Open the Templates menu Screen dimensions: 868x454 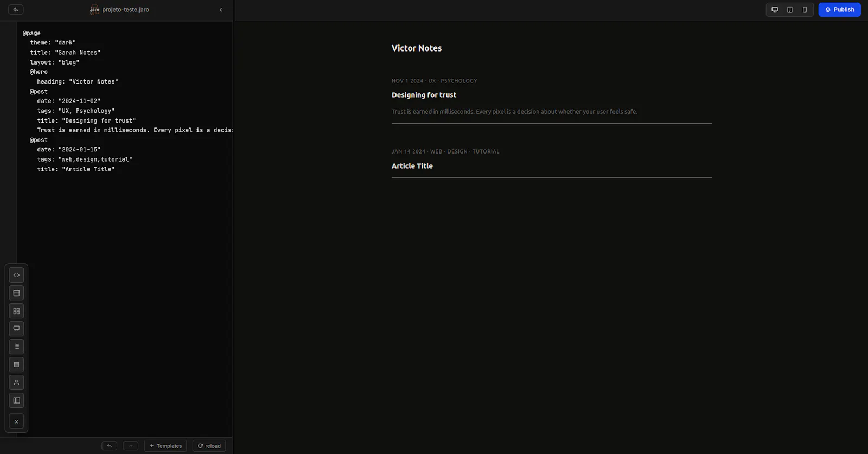coord(165,446)
